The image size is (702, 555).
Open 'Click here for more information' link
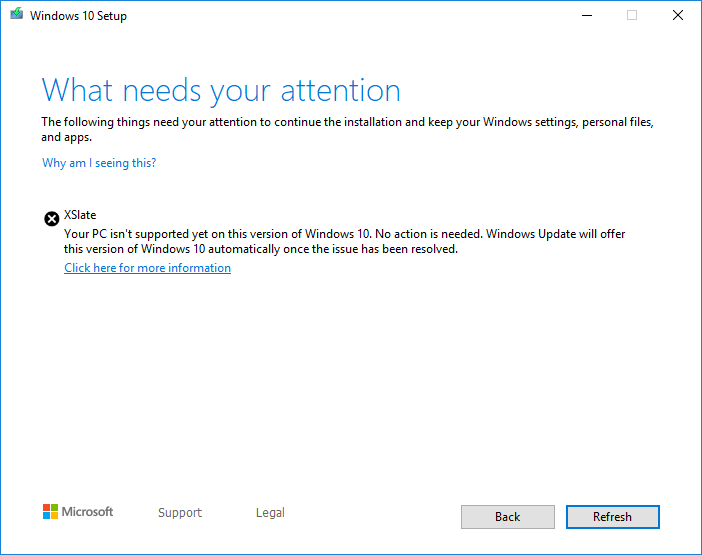[147, 268]
